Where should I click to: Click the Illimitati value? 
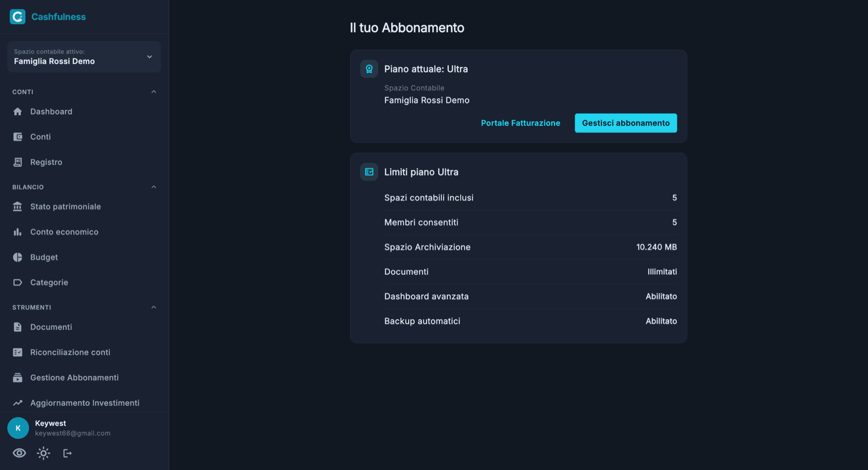pos(662,272)
